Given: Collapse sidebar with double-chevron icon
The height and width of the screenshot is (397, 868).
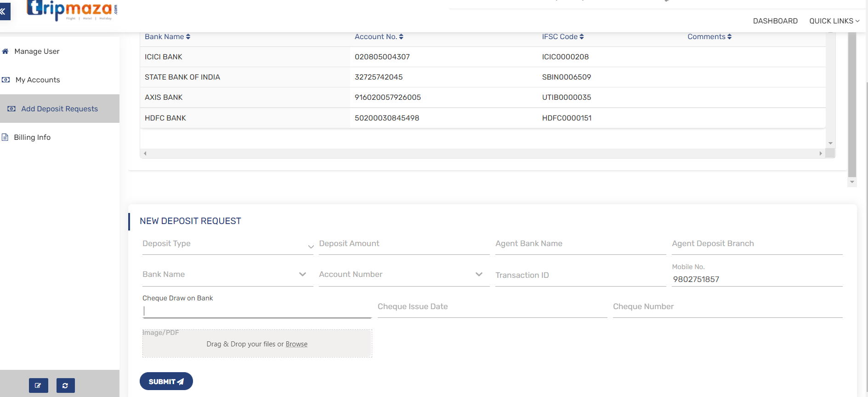Looking at the screenshot, I should coord(4,12).
